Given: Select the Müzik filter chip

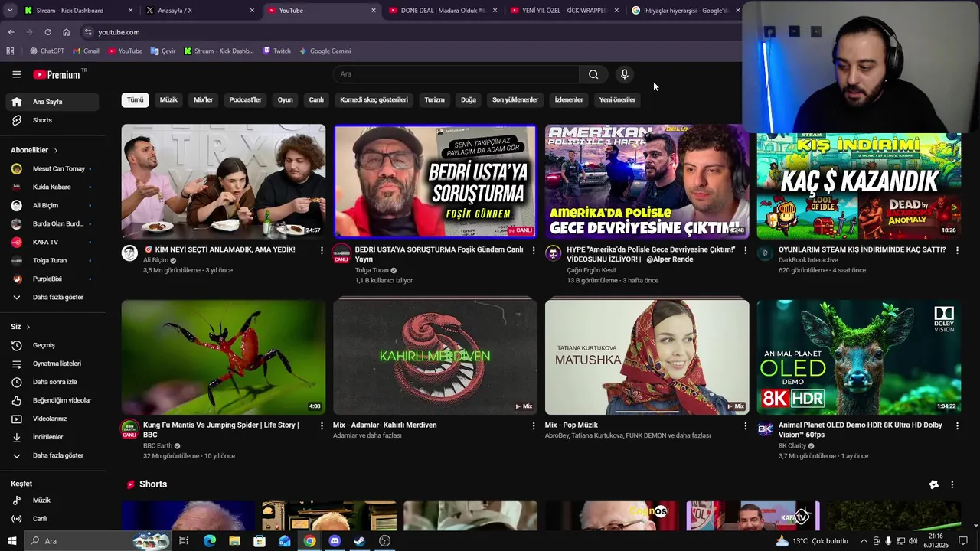Looking at the screenshot, I should [x=168, y=99].
